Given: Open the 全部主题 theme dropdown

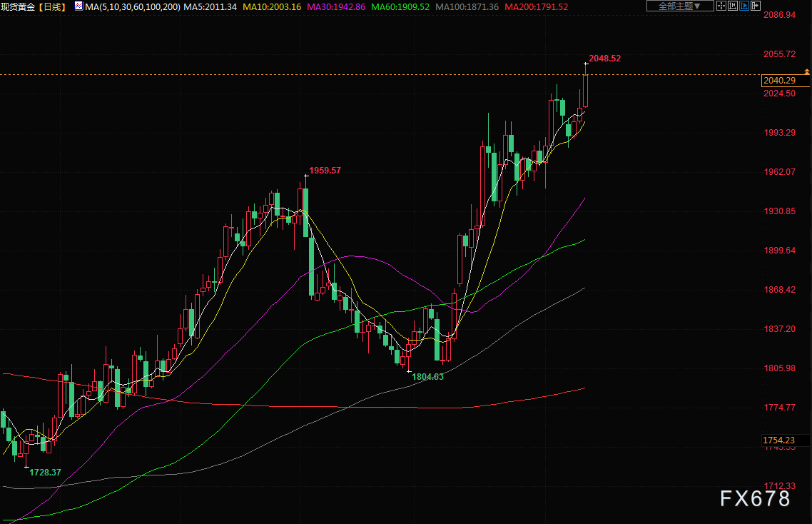Looking at the screenshot, I should coord(680,6).
